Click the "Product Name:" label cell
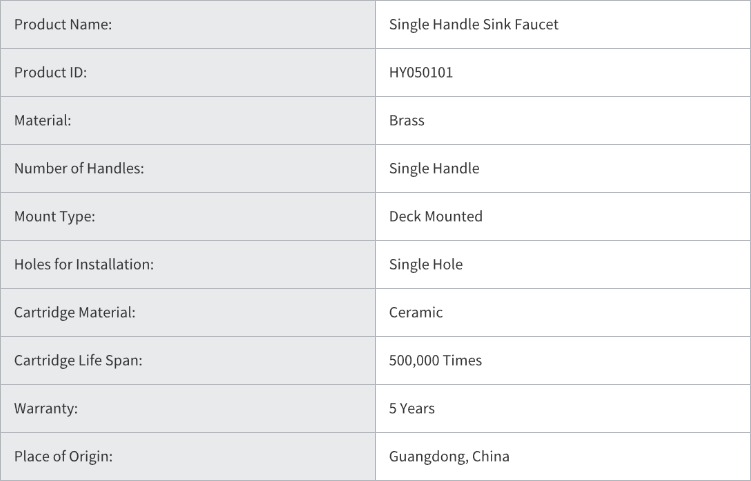751x481 pixels. (x=63, y=25)
